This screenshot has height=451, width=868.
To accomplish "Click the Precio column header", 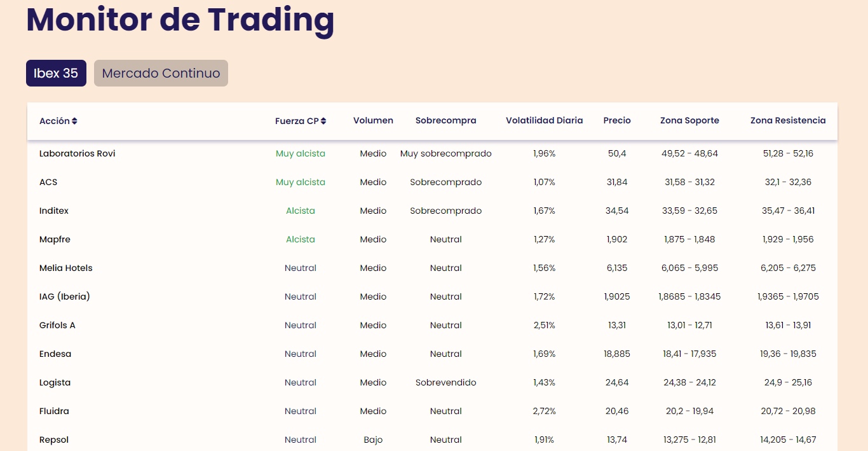I will click(617, 120).
